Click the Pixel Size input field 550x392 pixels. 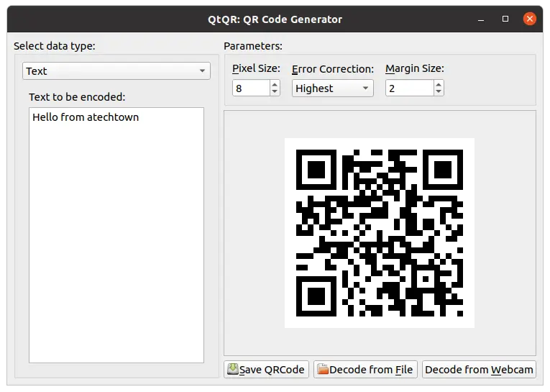coord(252,88)
